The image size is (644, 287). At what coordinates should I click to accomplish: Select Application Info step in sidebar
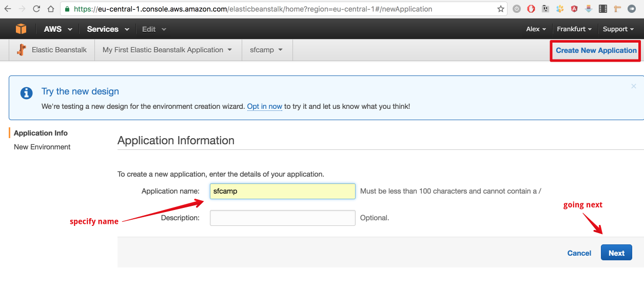point(41,133)
